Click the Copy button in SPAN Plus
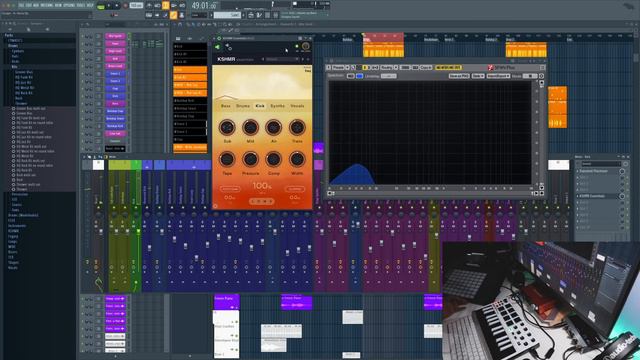The width and height of the screenshot is (640, 360). [425, 67]
